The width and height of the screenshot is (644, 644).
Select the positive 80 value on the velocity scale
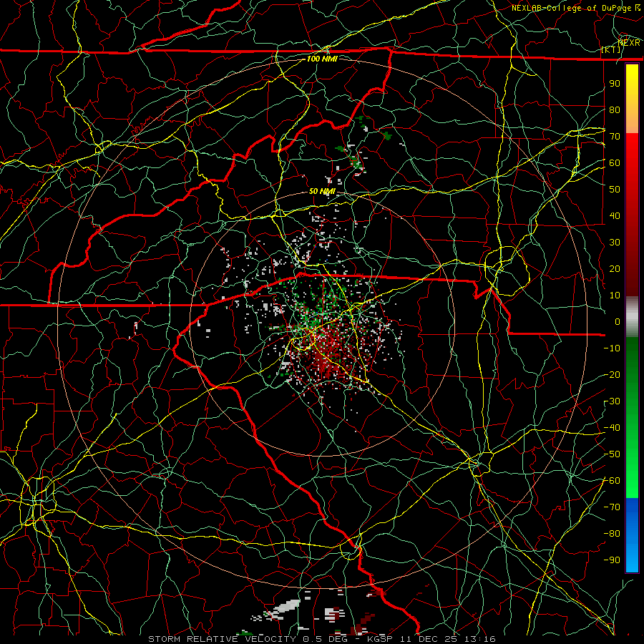coord(615,109)
